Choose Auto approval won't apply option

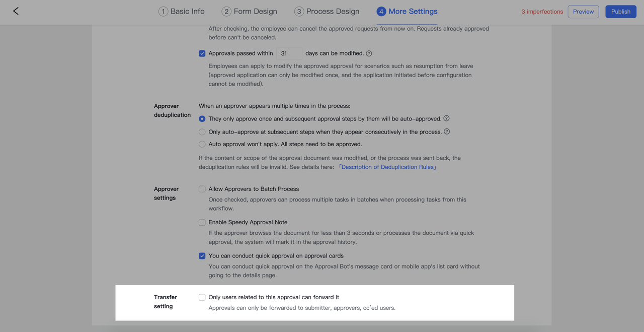[x=202, y=144]
